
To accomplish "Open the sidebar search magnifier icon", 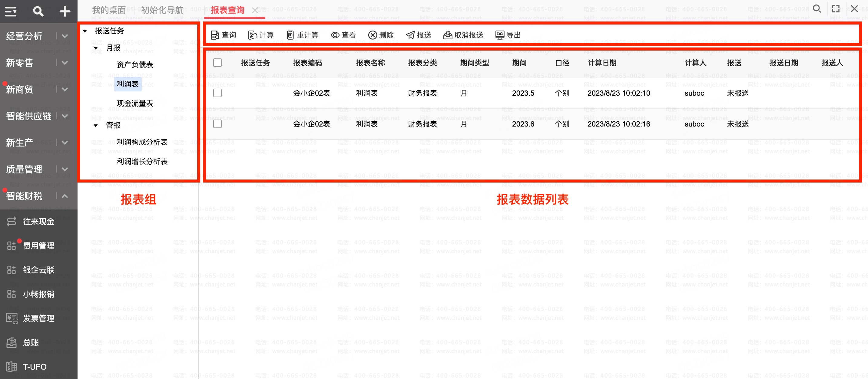I will pyautogui.click(x=38, y=12).
